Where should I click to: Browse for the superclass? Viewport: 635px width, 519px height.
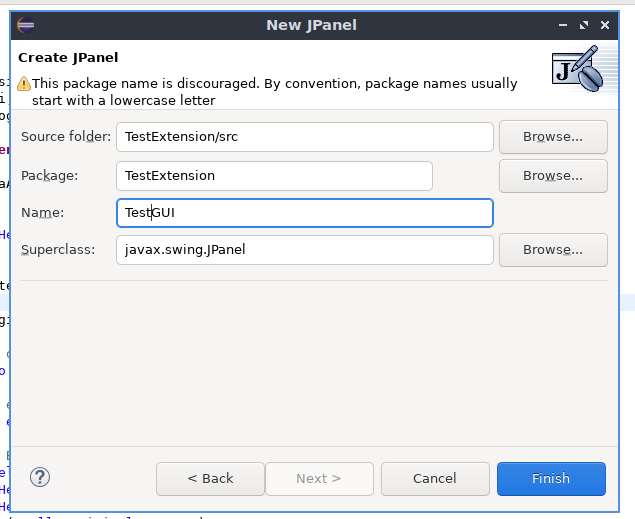point(553,249)
